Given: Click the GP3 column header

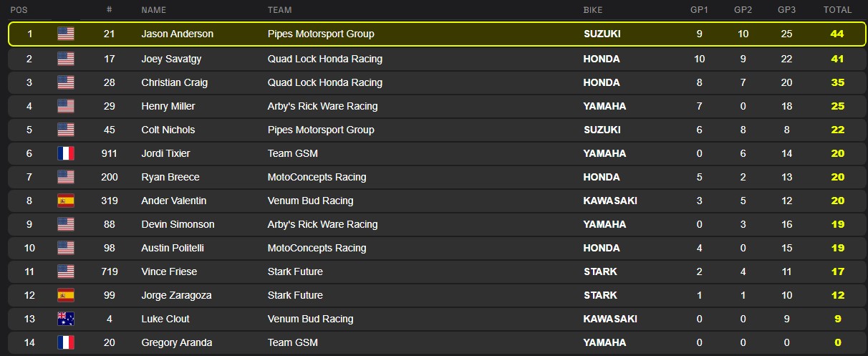Looking at the screenshot, I should point(786,10).
